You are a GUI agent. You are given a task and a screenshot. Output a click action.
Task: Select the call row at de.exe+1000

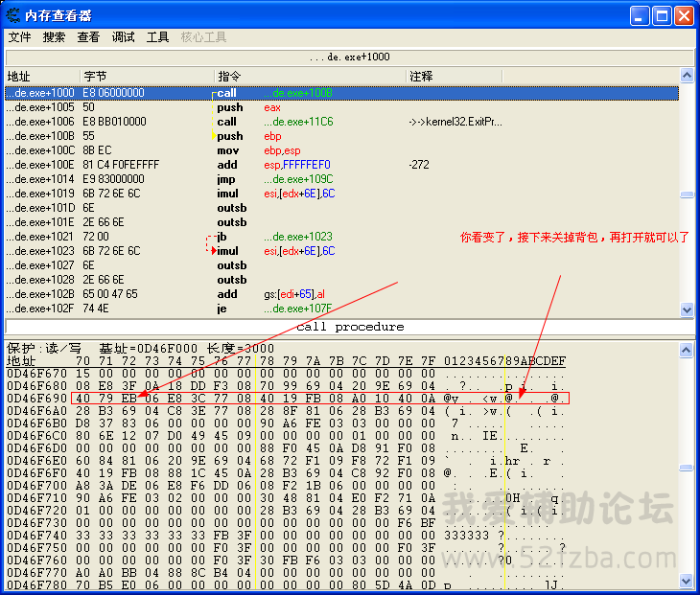pos(342,93)
